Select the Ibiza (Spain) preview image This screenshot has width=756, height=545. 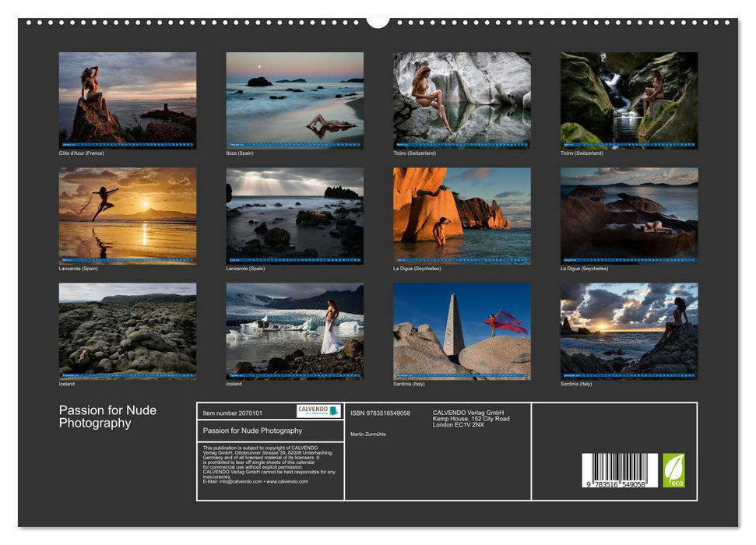[x=294, y=97]
